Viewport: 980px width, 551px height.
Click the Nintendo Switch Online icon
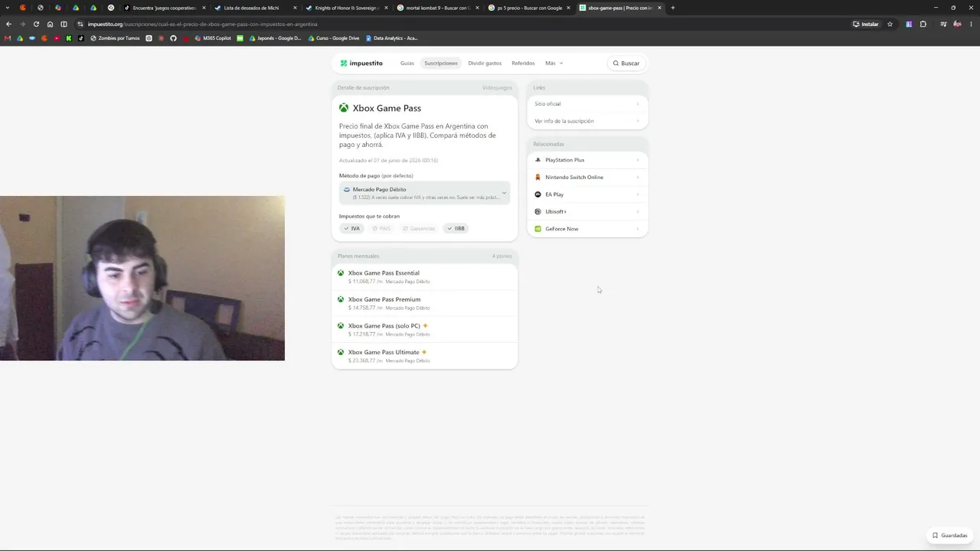point(537,178)
